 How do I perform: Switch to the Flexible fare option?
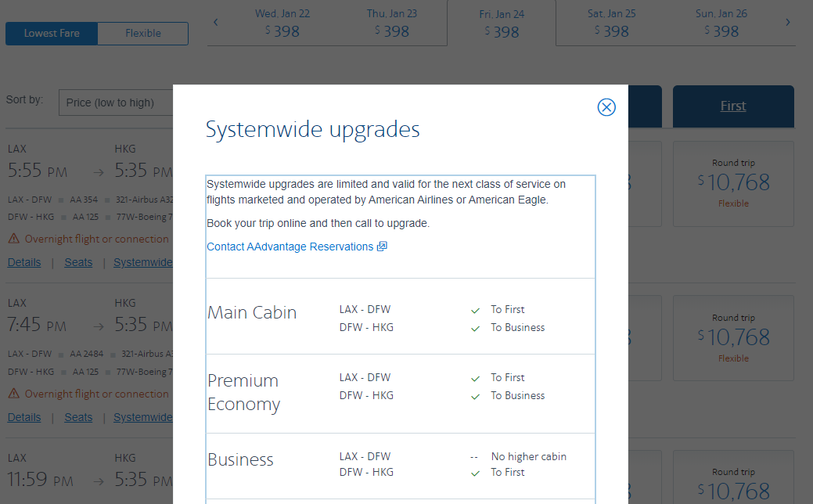[x=143, y=34]
